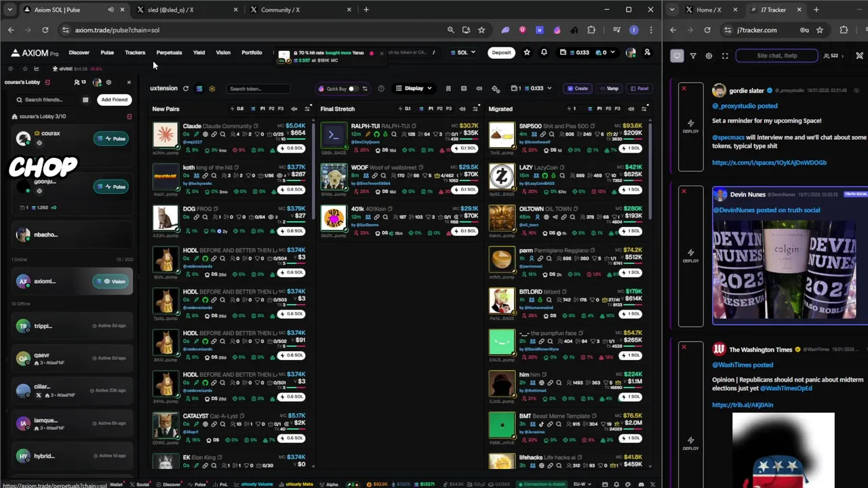Buy Claude token with 0.6 SOL button
Image resolution: width=868 pixels, height=488 pixels.
[x=292, y=148]
